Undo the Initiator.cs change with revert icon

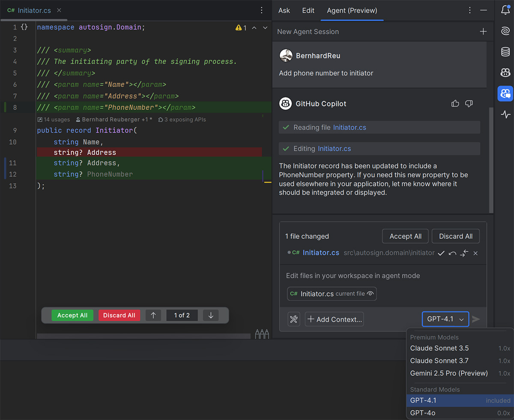point(452,253)
